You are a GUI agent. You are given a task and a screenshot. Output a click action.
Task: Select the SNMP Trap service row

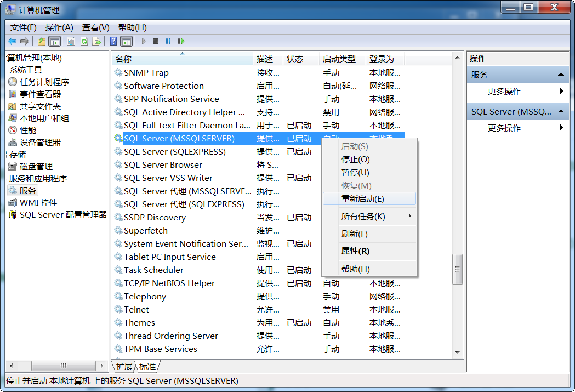[x=258, y=73]
